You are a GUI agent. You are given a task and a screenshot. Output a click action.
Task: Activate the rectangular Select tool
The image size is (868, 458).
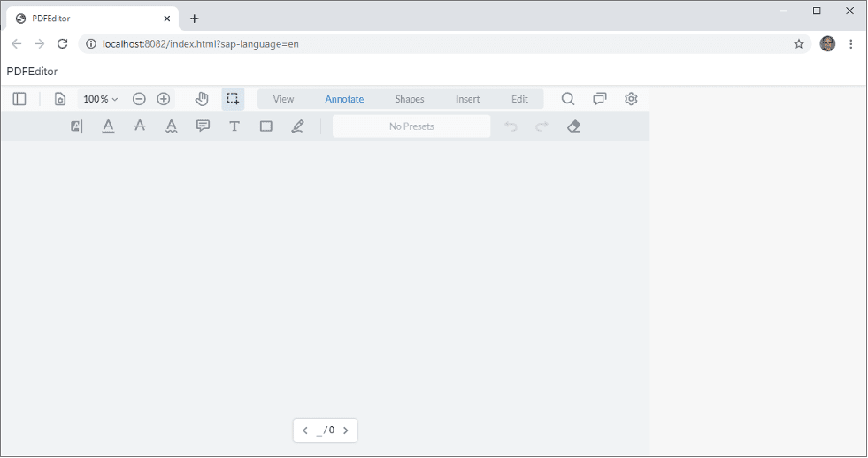tap(233, 99)
